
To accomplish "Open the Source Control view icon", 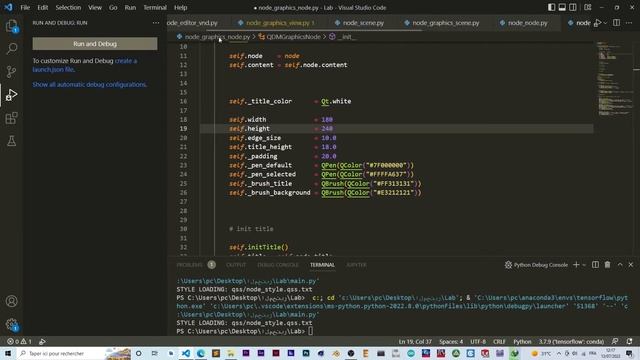I will [x=11, y=72].
